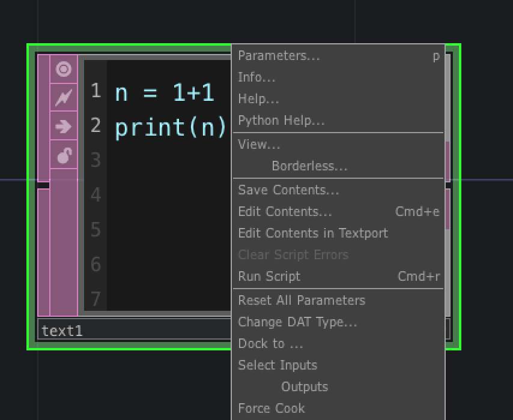Choose Edit Contents... option
The height and width of the screenshot is (420, 513).
339,211
